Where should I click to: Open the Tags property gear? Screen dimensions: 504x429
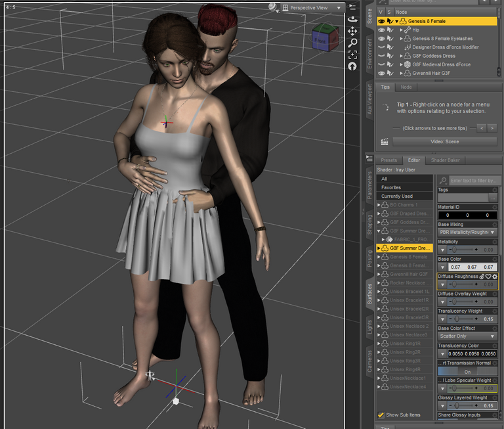click(x=495, y=190)
